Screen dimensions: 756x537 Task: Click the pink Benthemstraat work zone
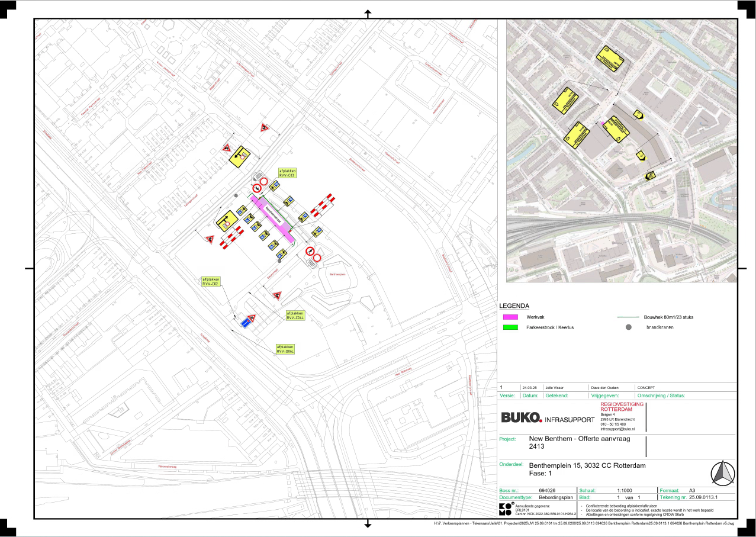coord(272,219)
